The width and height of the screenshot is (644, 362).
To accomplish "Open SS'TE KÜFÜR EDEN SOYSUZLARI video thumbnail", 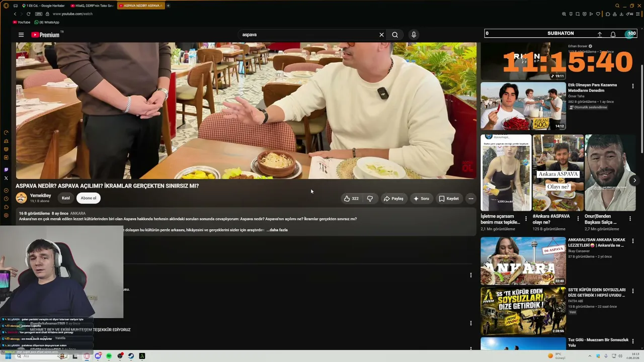I will pyautogui.click(x=523, y=311).
